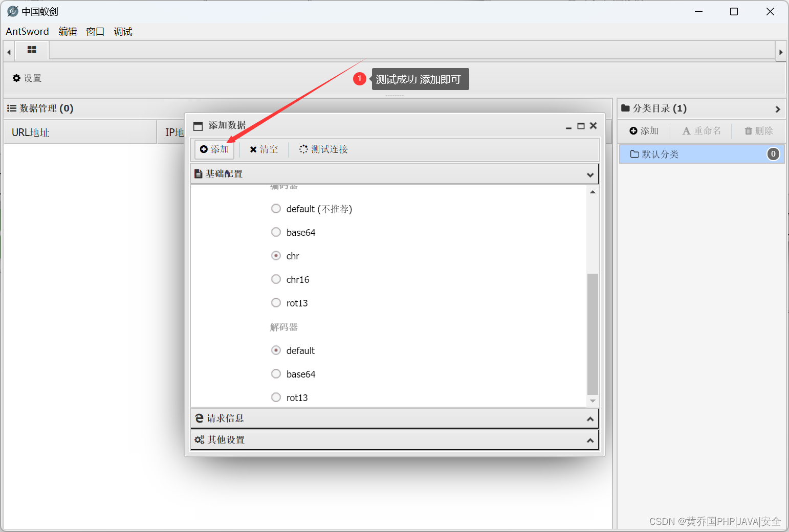Image resolution: width=789 pixels, height=532 pixels.
Task: Open the 调试 menu
Action: 123,31
